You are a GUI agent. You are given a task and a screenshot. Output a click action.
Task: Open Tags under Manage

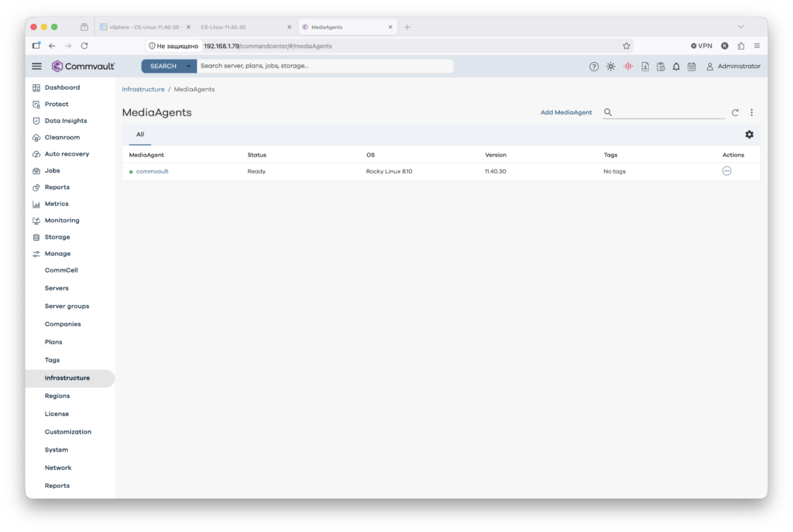(52, 360)
